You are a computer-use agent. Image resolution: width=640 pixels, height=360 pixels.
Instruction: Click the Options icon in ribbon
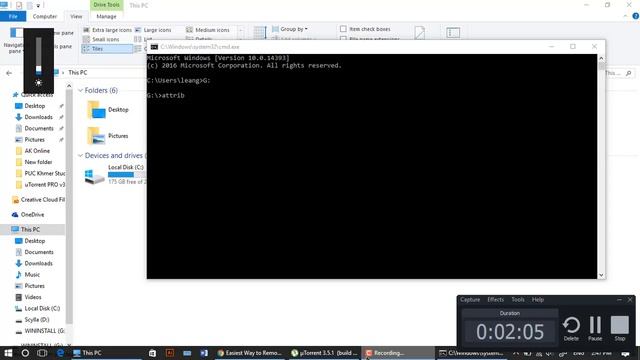click(453, 32)
